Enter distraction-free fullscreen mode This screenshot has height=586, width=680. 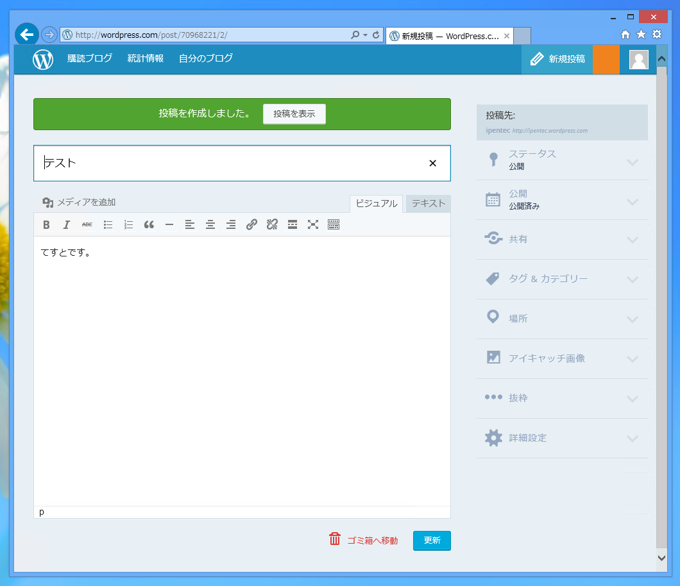coord(313,225)
